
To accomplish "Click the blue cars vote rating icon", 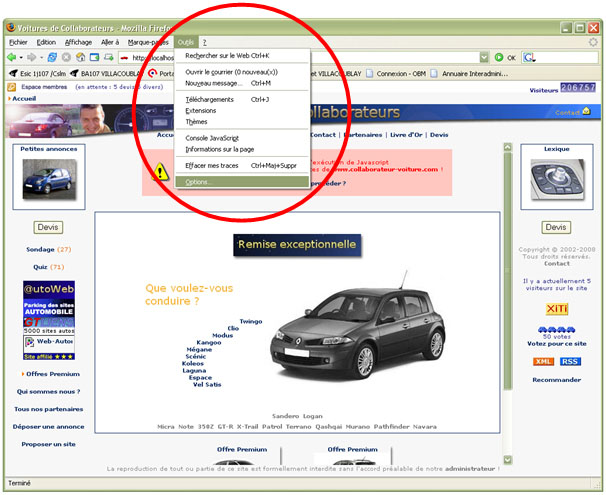I will click(557, 330).
